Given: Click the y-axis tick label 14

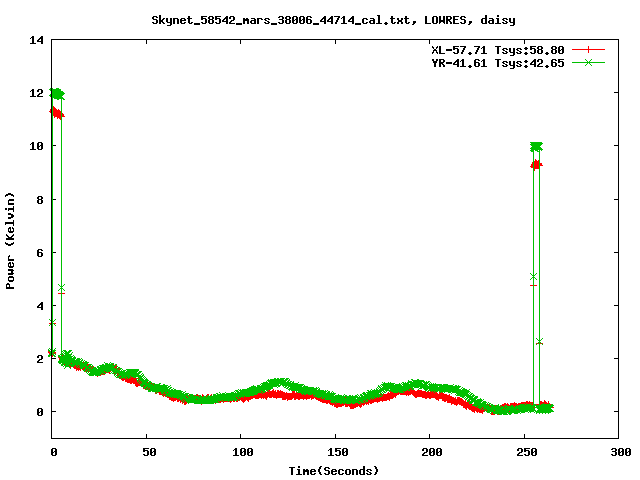Looking at the screenshot, I should pyautogui.click(x=36, y=40).
